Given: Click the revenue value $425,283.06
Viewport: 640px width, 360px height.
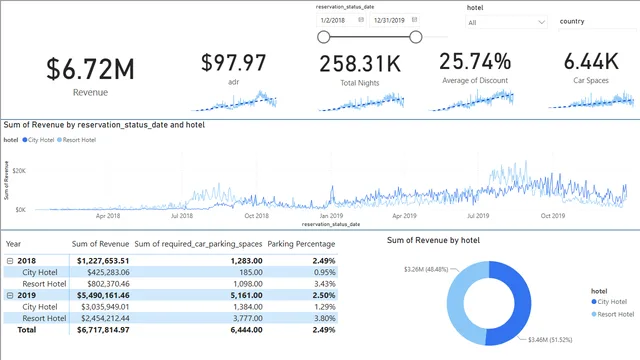Looking at the screenshot, I should [x=108, y=272].
